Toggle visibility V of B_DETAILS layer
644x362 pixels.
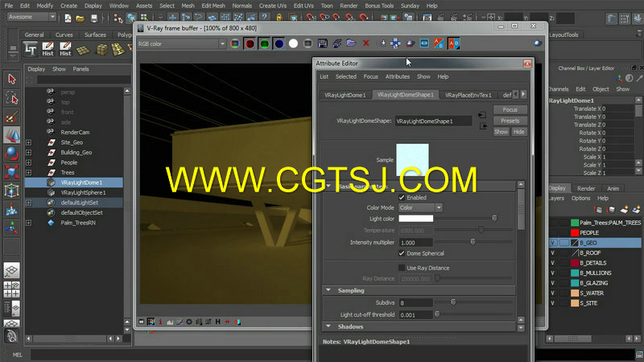553,263
